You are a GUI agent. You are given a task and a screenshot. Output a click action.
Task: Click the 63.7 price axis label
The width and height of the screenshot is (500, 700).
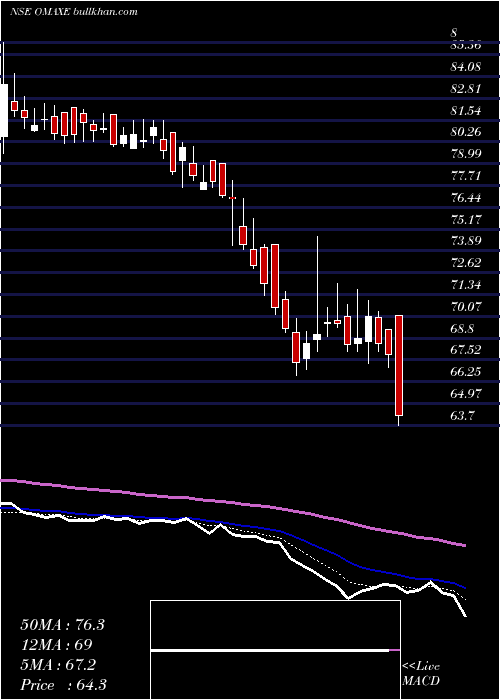point(462,416)
